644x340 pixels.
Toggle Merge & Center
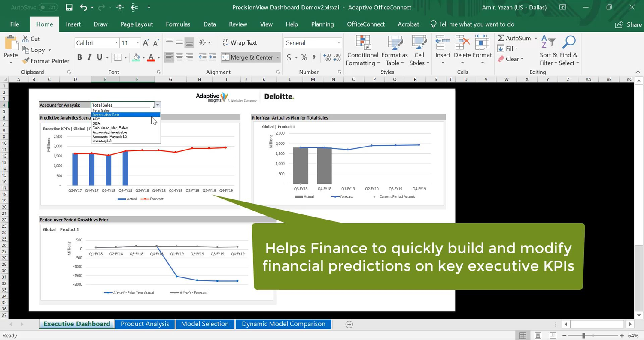247,57
